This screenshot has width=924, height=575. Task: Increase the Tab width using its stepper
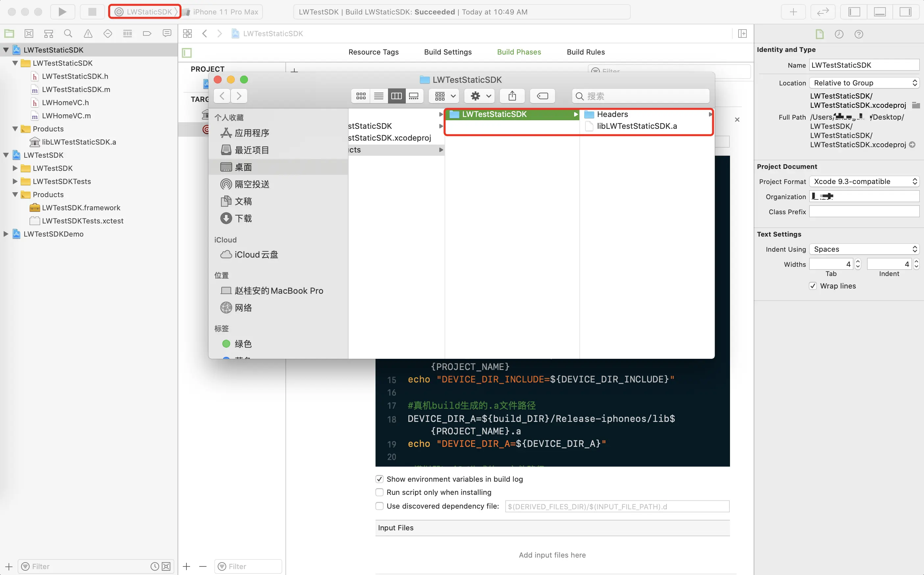pyautogui.click(x=858, y=261)
